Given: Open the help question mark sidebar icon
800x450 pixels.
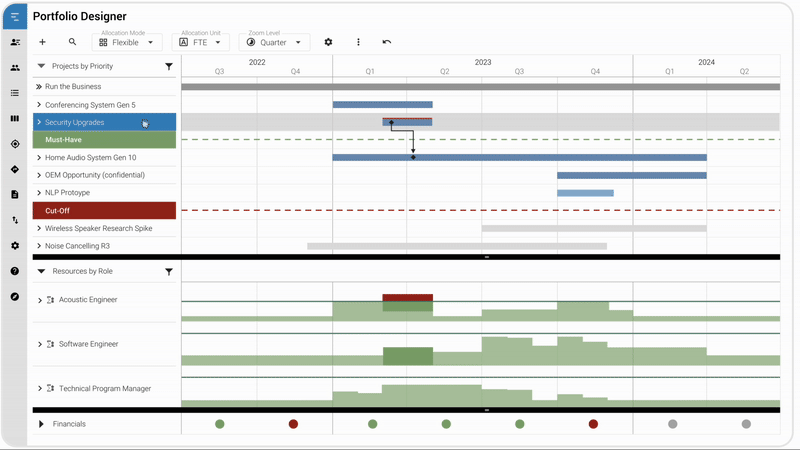Looking at the screenshot, I should click(15, 271).
